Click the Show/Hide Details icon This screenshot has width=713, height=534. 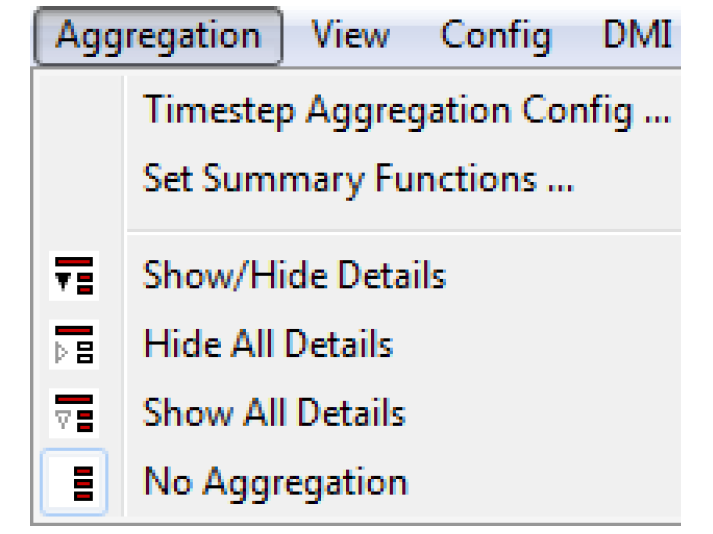click(x=74, y=276)
